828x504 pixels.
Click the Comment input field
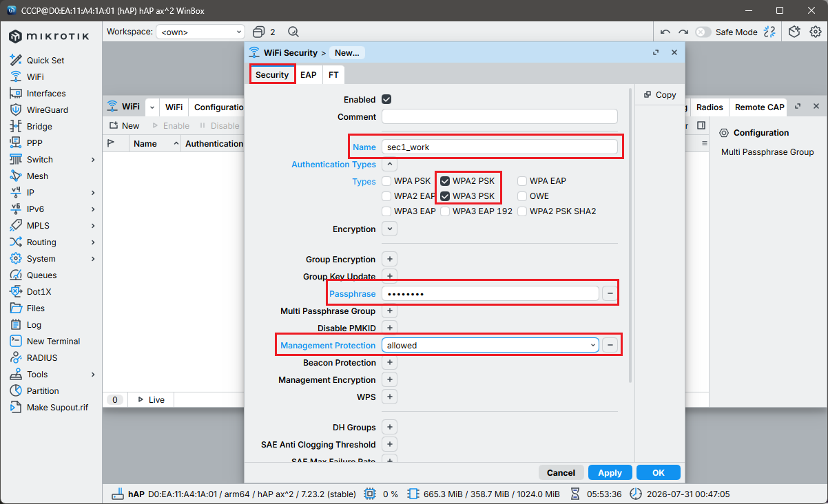pyautogui.click(x=499, y=116)
